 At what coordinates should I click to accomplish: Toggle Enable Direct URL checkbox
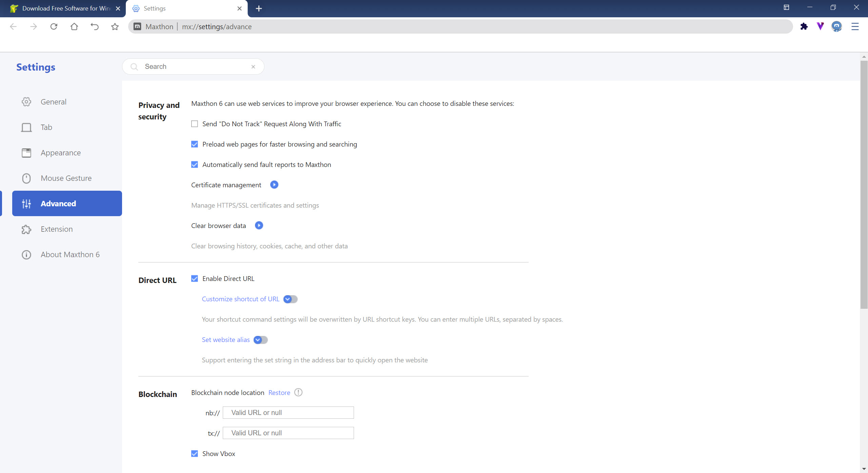click(x=195, y=279)
